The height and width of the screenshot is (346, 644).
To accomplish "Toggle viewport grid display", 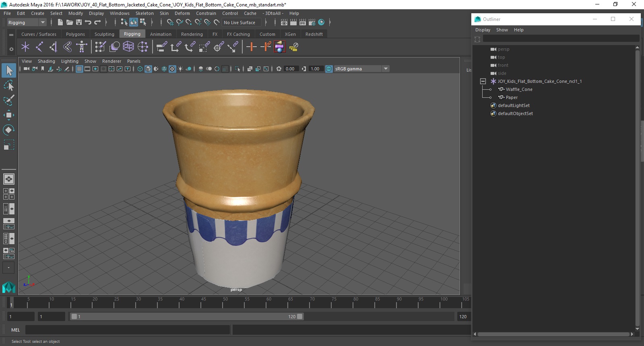I will point(79,69).
